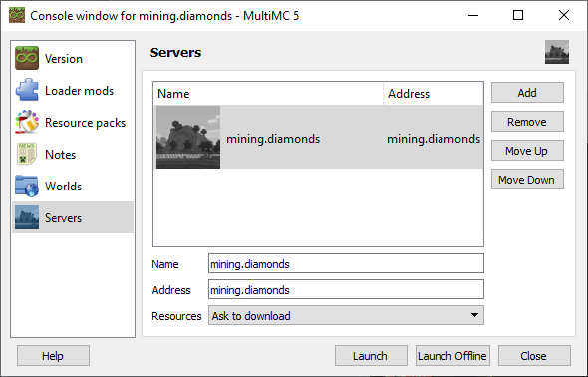Viewport: 588px width, 377px height.
Task: Move the server down
Action: click(x=527, y=180)
